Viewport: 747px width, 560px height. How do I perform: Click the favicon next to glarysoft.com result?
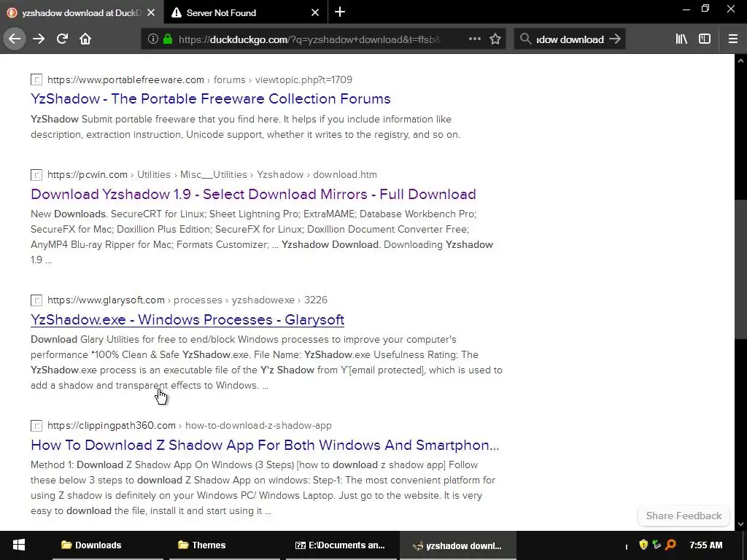[x=36, y=300]
